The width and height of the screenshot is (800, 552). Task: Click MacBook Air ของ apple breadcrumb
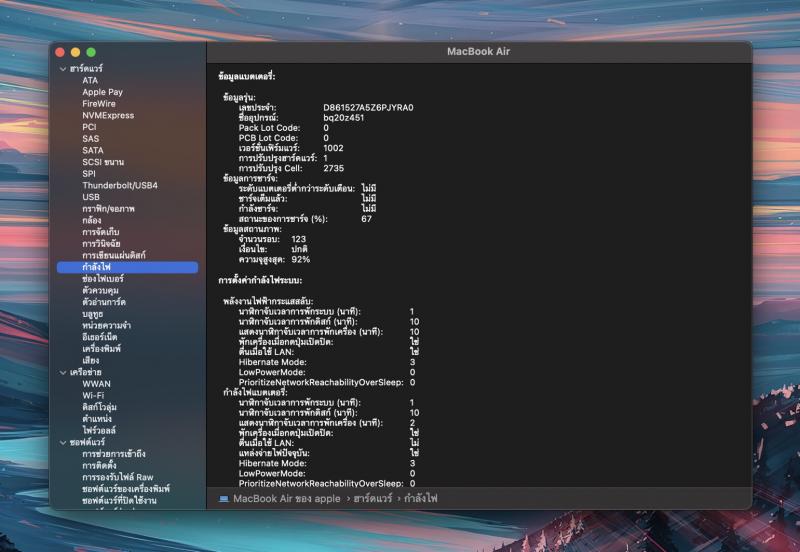pos(287,498)
